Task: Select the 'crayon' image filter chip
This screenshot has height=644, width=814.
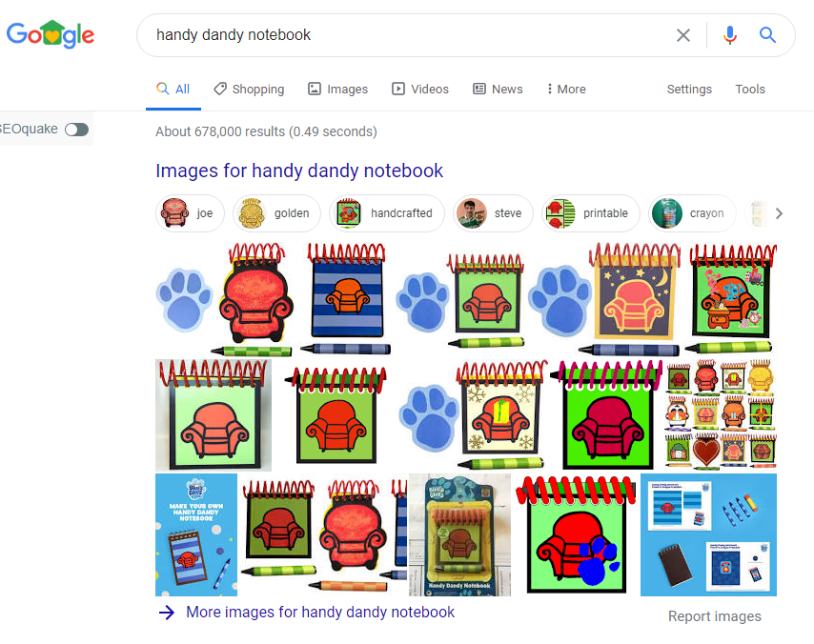Action: (x=692, y=212)
